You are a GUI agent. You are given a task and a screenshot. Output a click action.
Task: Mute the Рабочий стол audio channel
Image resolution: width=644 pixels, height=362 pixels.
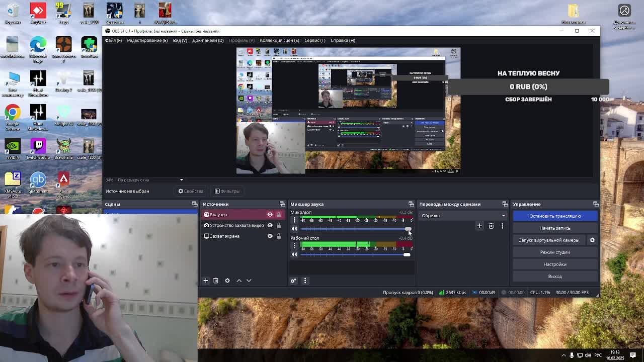click(x=294, y=254)
